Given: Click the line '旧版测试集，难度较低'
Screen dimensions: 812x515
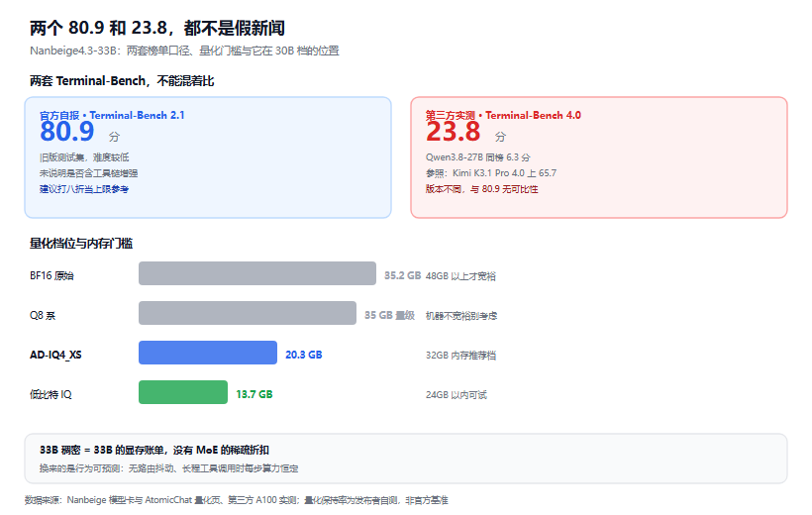Looking at the screenshot, I should tap(84, 157).
